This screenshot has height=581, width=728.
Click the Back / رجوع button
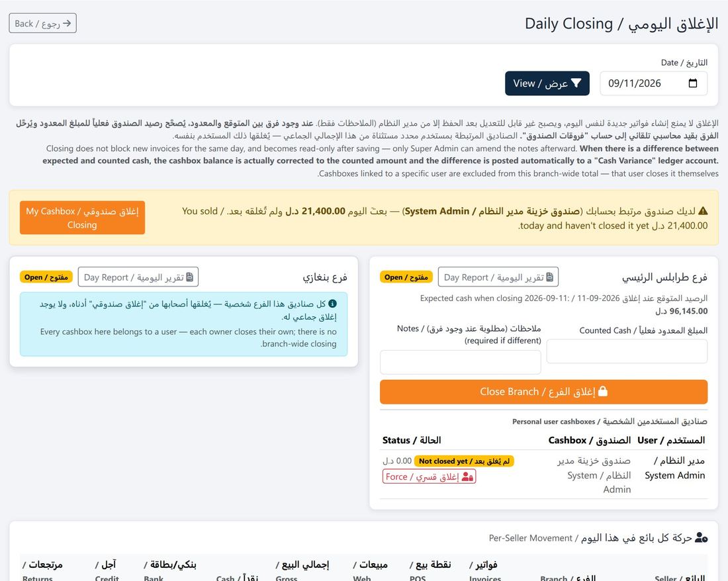tap(43, 23)
